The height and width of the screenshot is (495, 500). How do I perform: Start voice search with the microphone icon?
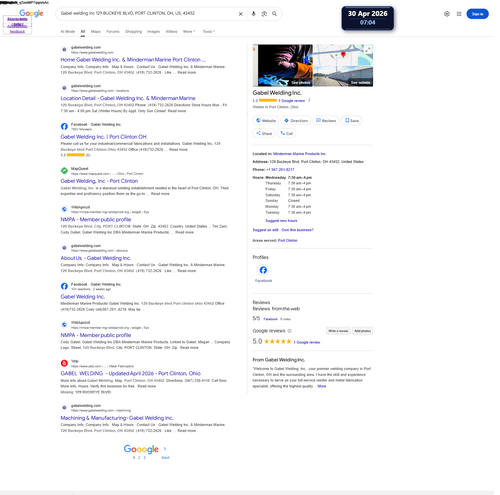coord(254,14)
